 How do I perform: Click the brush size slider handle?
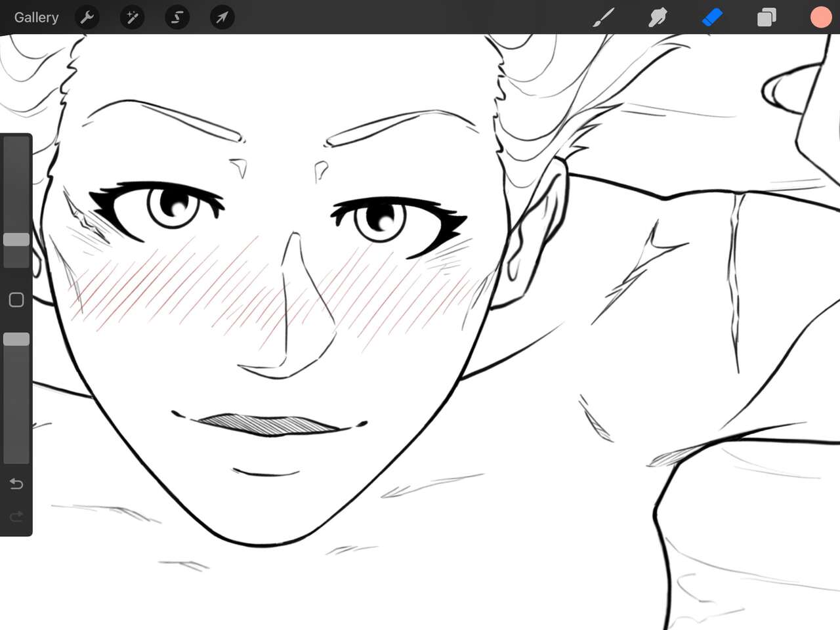tap(16, 240)
